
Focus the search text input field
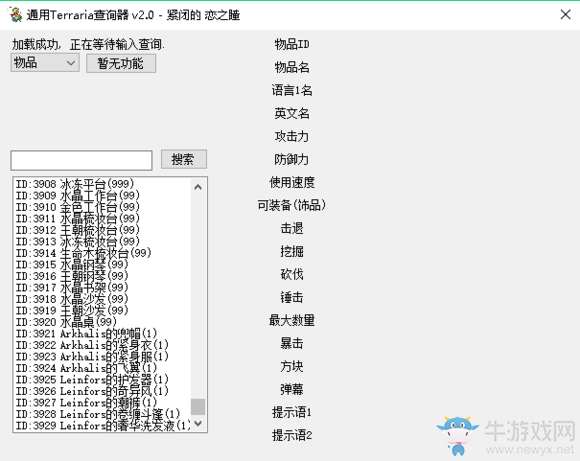[81, 160]
